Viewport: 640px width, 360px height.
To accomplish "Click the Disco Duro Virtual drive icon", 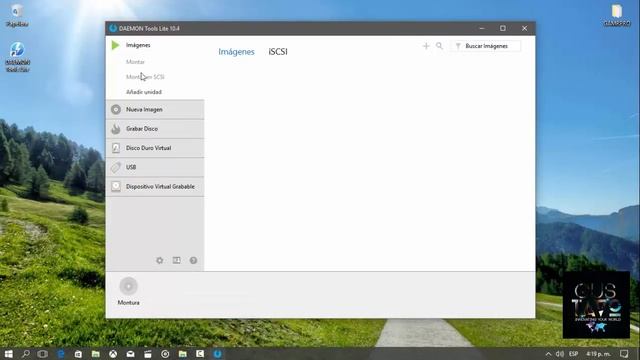I will (116, 148).
